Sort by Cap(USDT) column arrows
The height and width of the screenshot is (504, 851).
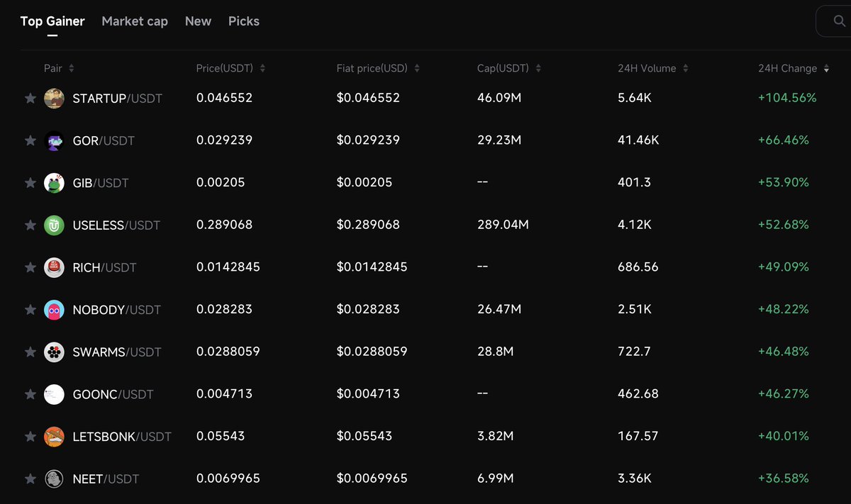pos(538,69)
